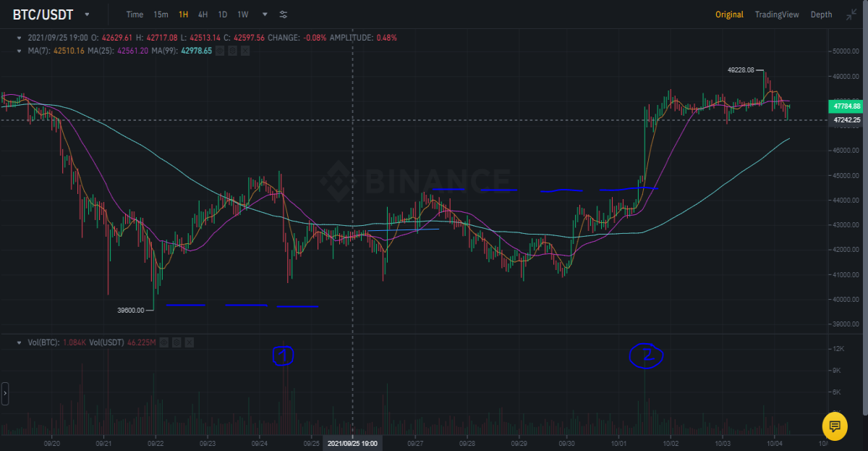Click the current price label 47784.88
This screenshot has height=451, width=868.
click(x=846, y=106)
